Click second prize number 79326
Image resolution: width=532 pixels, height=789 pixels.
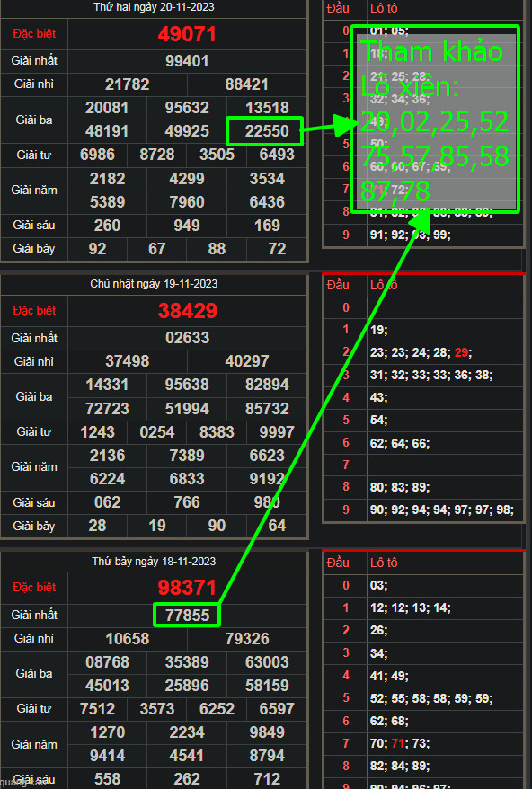tap(246, 639)
